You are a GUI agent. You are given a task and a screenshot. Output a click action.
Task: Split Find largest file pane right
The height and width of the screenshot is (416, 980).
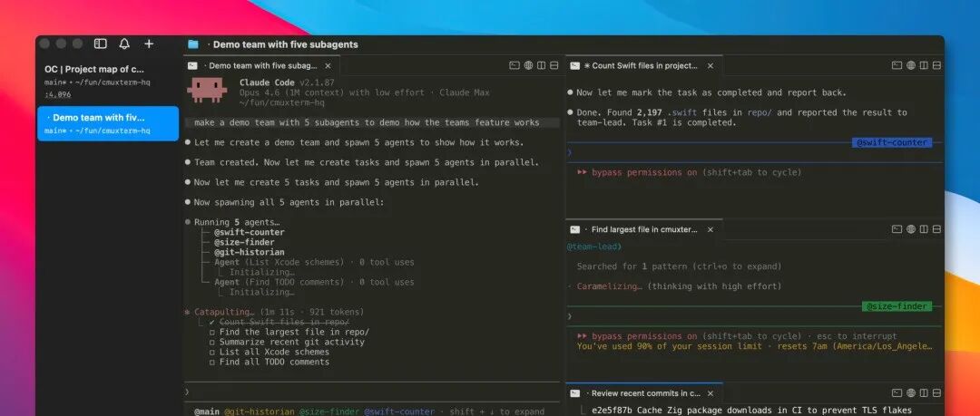point(924,229)
